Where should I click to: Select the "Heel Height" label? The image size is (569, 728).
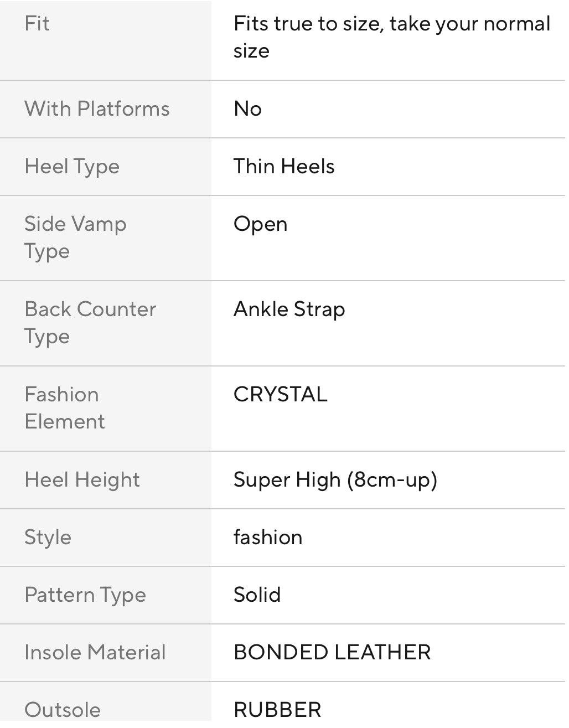[x=82, y=480]
